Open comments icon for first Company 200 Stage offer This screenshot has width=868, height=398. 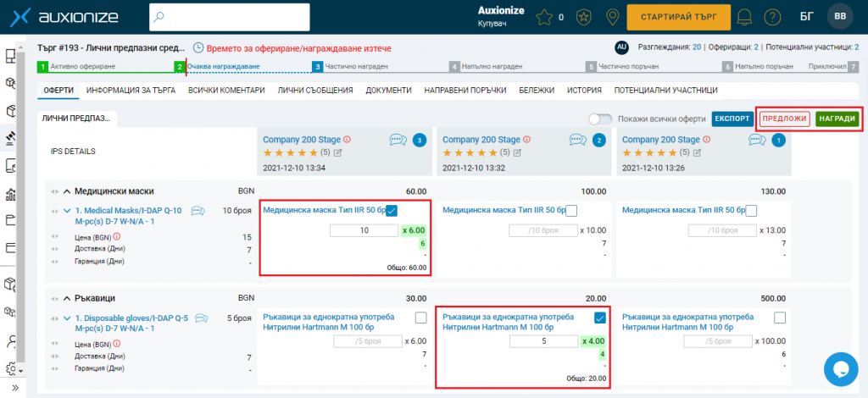point(398,140)
